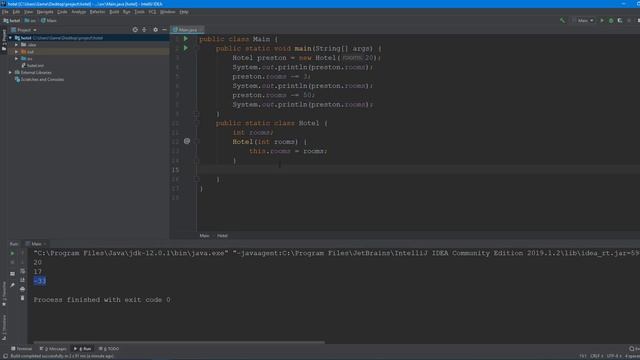
Task: Open the TODO tool window button
Action: pos(109,349)
